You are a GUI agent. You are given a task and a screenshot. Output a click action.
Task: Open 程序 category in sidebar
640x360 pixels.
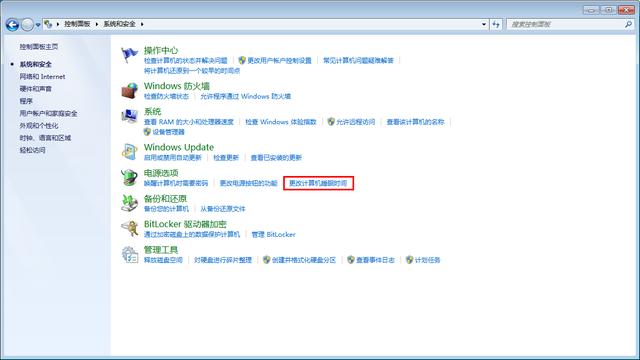[26, 101]
